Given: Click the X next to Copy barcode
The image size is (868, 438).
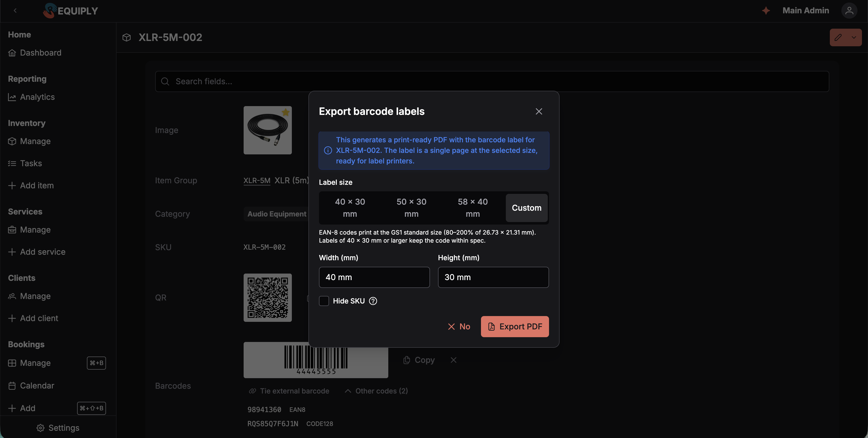Looking at the screenshot, I should pos(454,360).
